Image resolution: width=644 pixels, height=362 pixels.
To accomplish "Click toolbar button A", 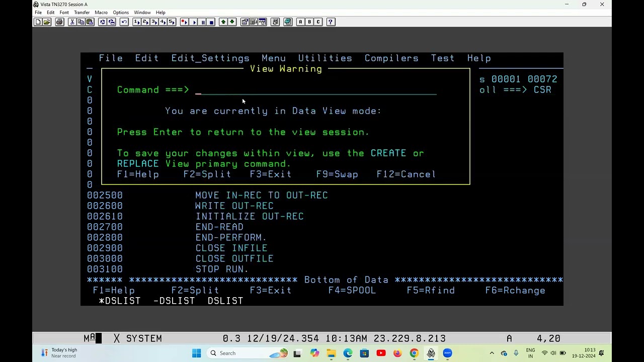I will pos(300,22).
